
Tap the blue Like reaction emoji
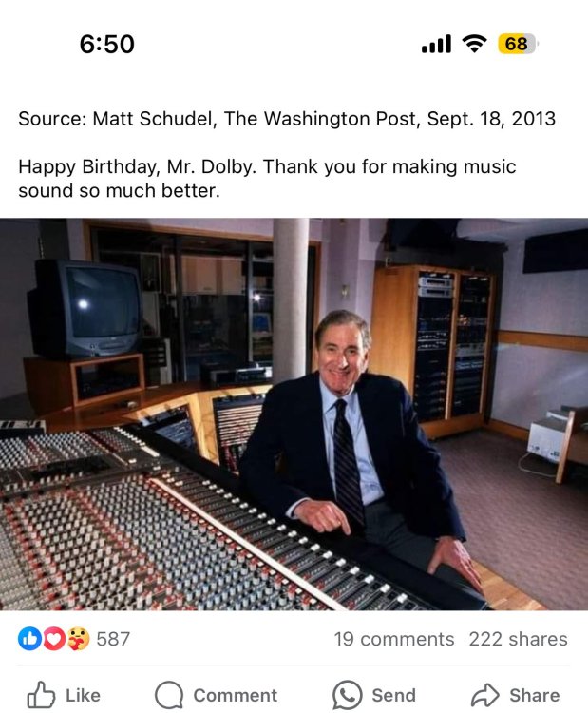point(29,639)
